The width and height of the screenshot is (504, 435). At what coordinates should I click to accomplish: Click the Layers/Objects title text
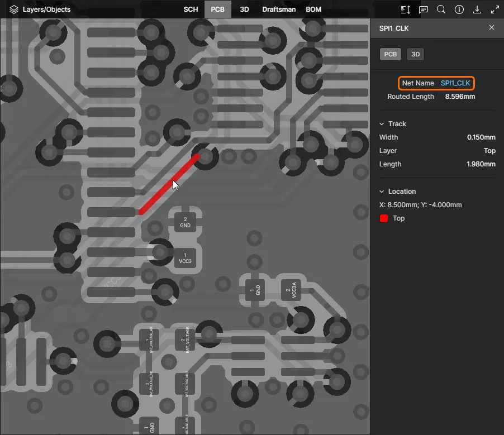[x=46, y=9]
